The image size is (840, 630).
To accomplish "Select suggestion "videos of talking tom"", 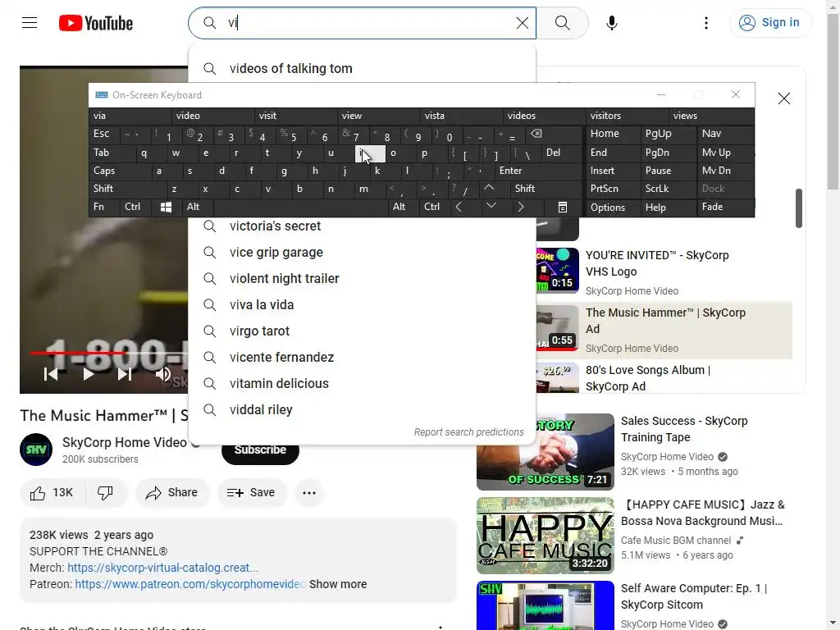I will tap(362, 69).
